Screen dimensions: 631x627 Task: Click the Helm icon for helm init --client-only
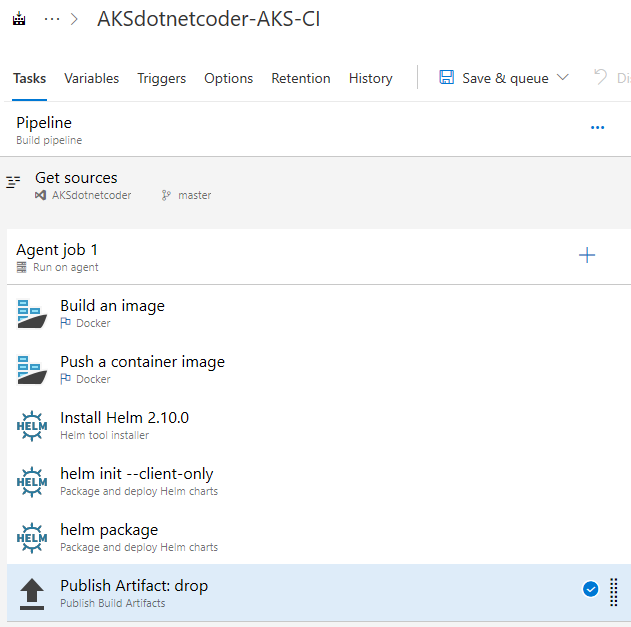click(x=32, y=482)
